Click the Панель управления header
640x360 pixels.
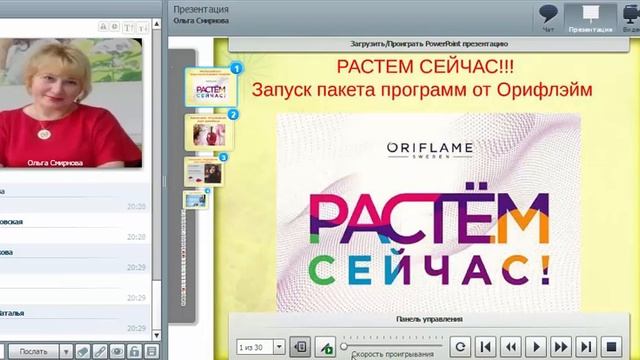point(429,319)
